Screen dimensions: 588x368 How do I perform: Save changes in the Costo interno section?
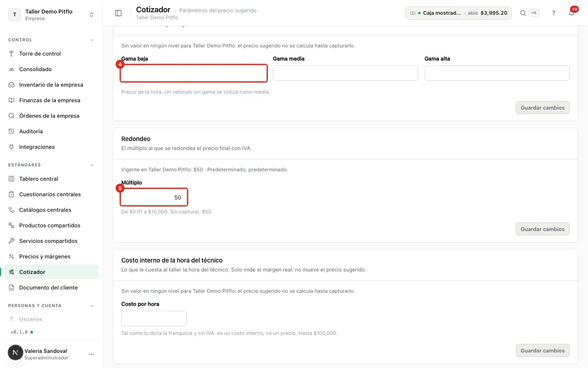(542, 350)
